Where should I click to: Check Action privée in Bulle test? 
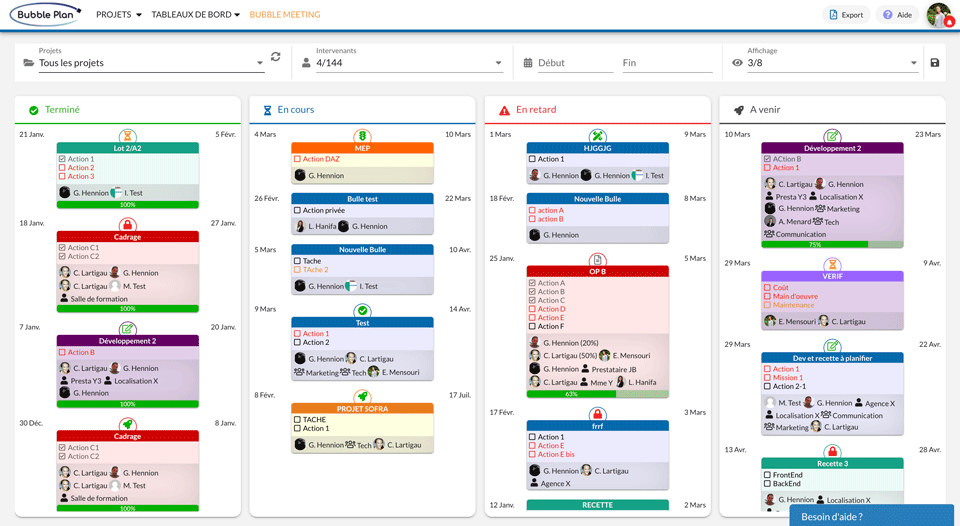(x=297, y=210)
